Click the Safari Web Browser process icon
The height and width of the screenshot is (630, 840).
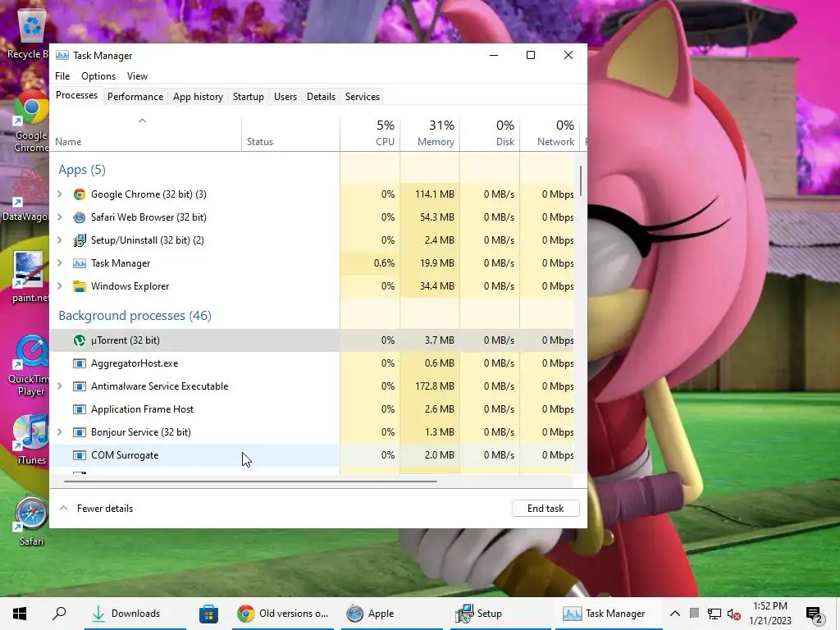[80, 217]
